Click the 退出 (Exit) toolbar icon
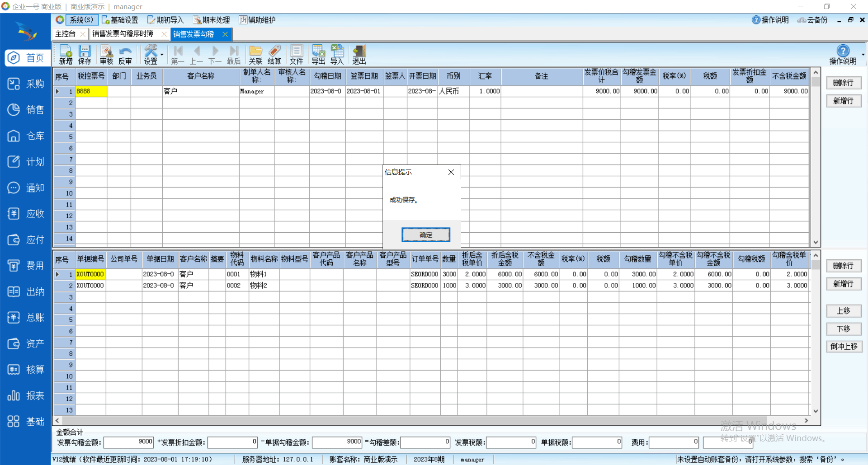Screen dimensions: 868x465 [x=359, y=55]
